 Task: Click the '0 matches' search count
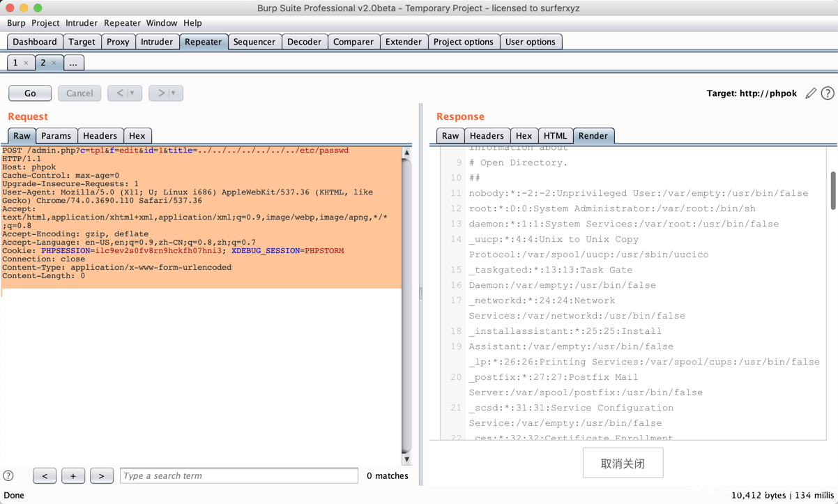[388, 476]
